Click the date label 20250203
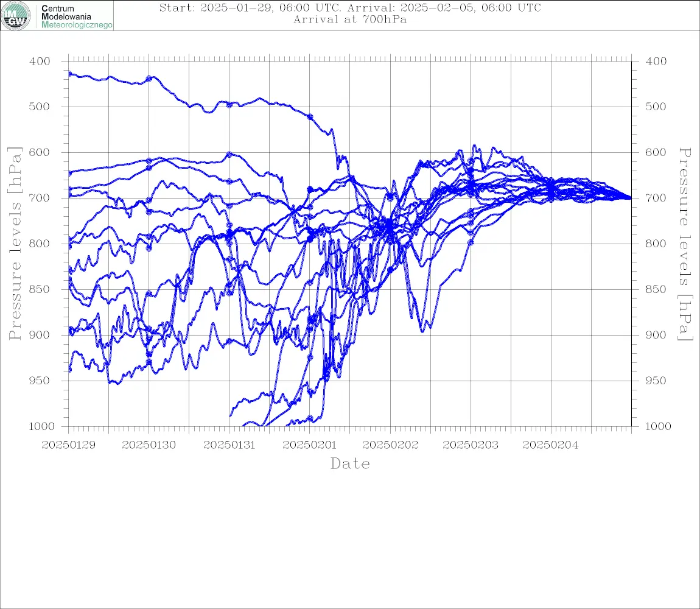 (x=471, y=445)
